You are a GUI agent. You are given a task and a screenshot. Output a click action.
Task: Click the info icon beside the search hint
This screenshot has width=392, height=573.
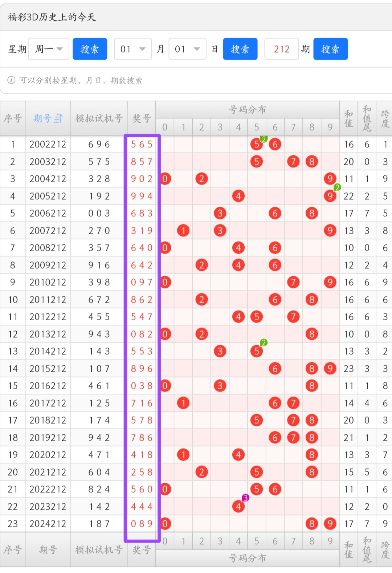pos(11,80)
